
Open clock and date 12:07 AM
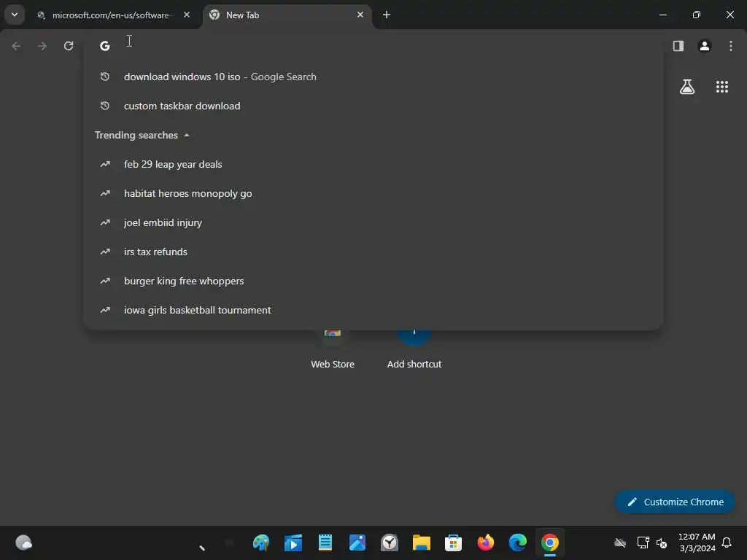pyautogui.click(x=697, y=542)
